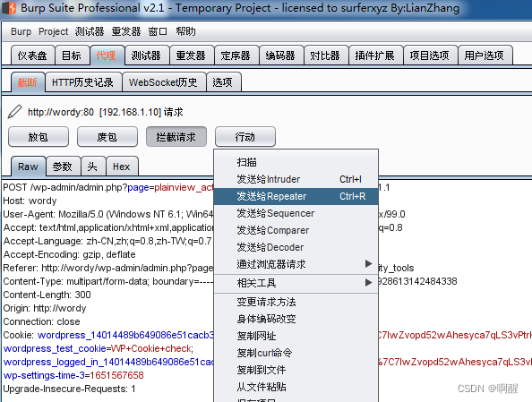This screenshot has height=402, width=532.
Task: Choose 发送给Sequencer from the menu
Action: point(296,213)
